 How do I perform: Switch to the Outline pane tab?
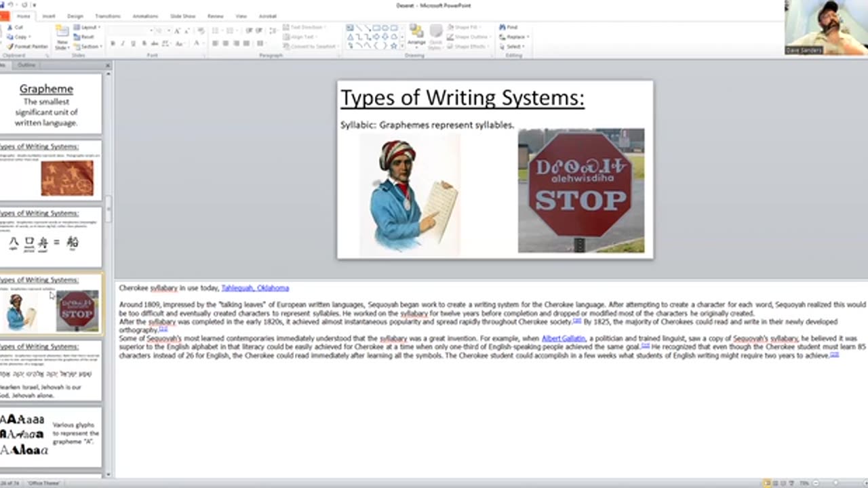click(x=26, y=65)
